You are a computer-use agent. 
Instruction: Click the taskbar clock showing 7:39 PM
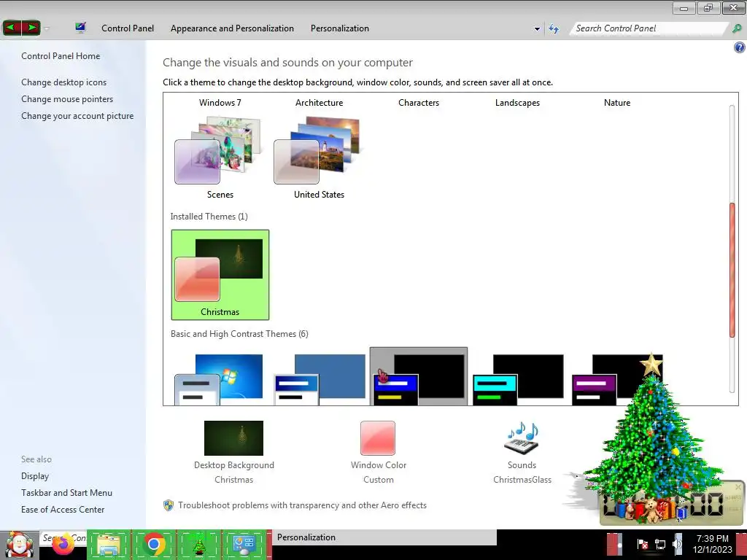pyautogui.click(x=712, y=544)
